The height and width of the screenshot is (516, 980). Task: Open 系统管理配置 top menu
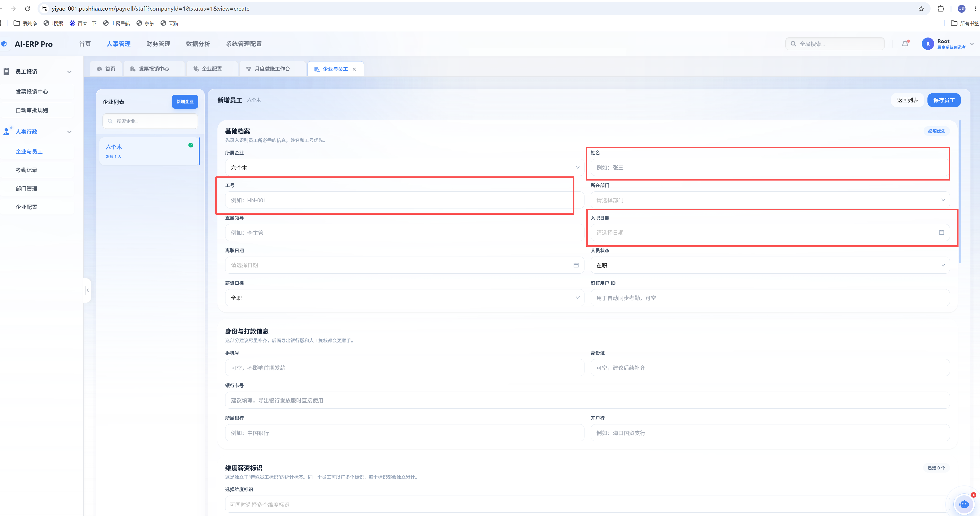pos(244,44)
